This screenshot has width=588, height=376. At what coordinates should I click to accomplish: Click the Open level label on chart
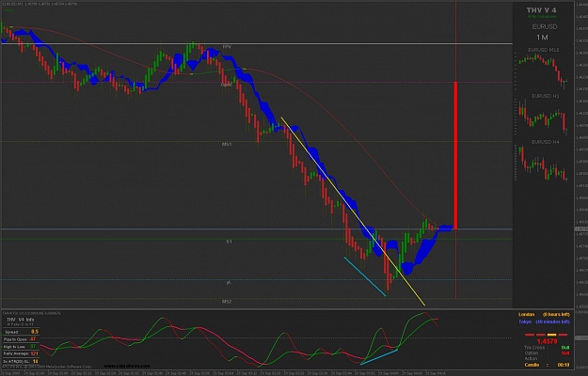(226, 85)
